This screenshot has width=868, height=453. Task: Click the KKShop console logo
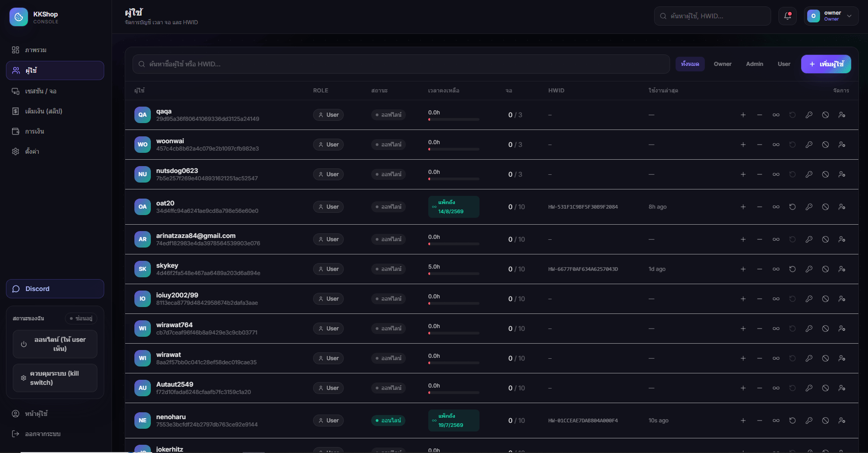pyautogui.click(x=19, y=17)
